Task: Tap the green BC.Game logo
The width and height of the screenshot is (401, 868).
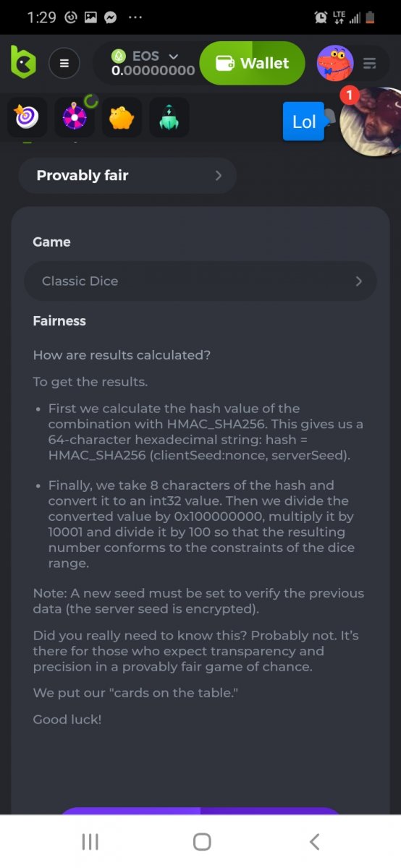Action: tap(22, 63)
